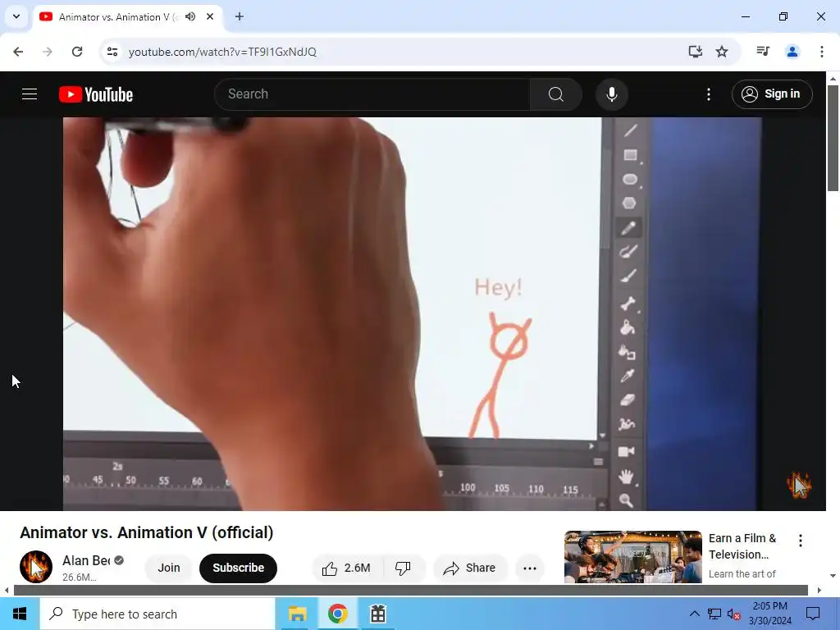840x630 pixels.
Task: Open the YouTube guide hamburger menu
Action: [x=30, y=94]
